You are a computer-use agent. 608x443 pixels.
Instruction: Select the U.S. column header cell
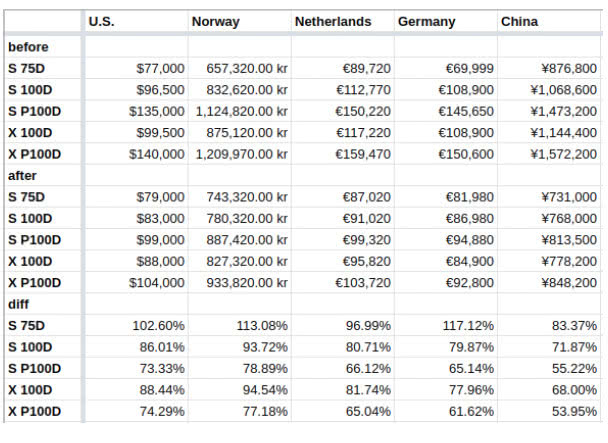pyautogui.click(x=136, y=21)
